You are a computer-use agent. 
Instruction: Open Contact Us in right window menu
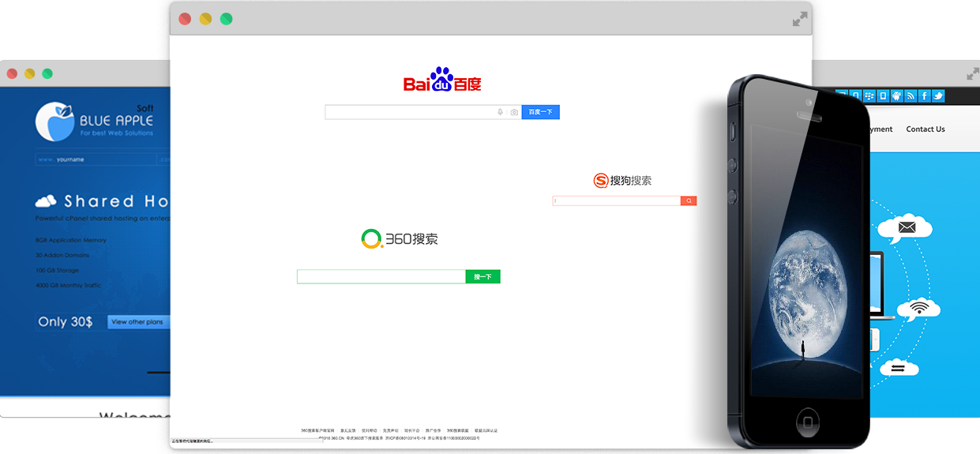tap(926, 129)
